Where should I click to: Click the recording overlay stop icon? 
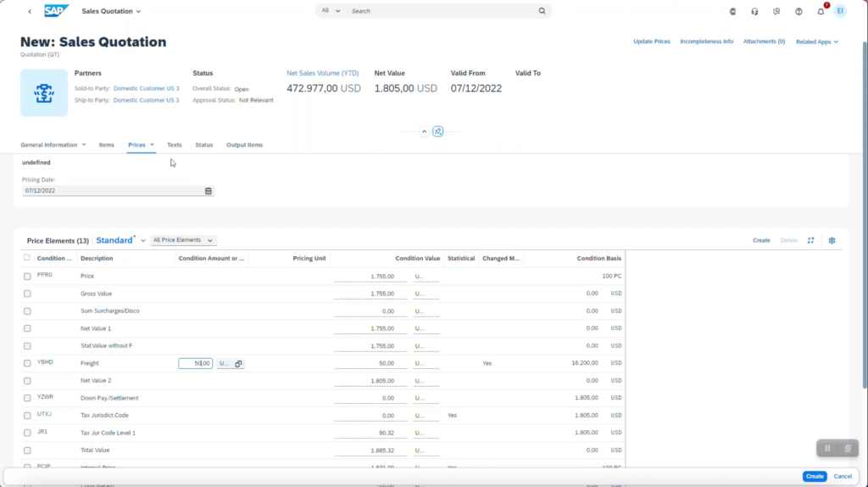[x=848, y=448]
